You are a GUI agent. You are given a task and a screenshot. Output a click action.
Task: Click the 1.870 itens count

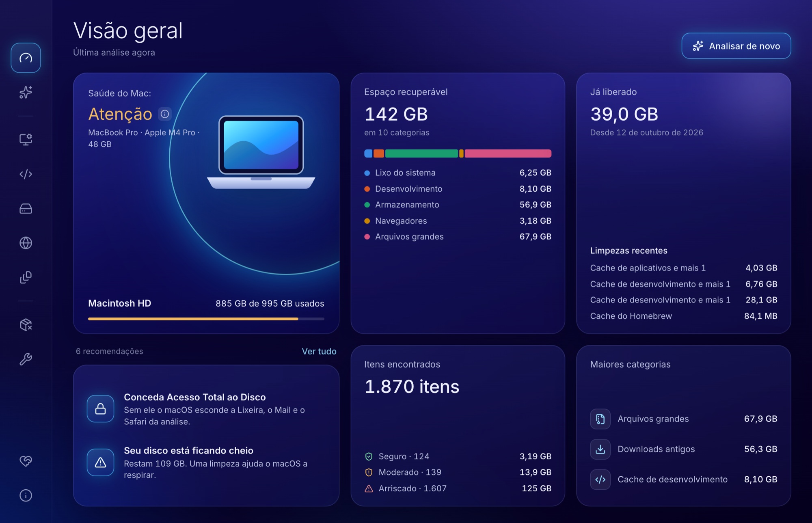pos(412,387)
